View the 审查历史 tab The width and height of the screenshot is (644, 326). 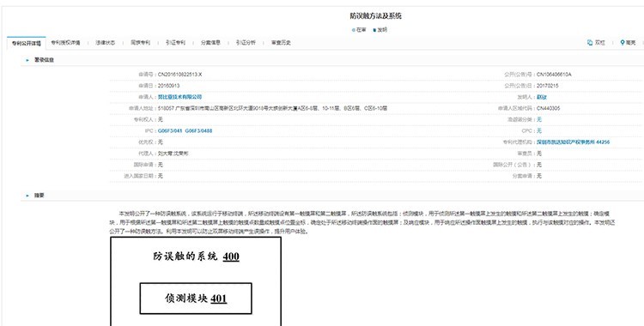281,43
